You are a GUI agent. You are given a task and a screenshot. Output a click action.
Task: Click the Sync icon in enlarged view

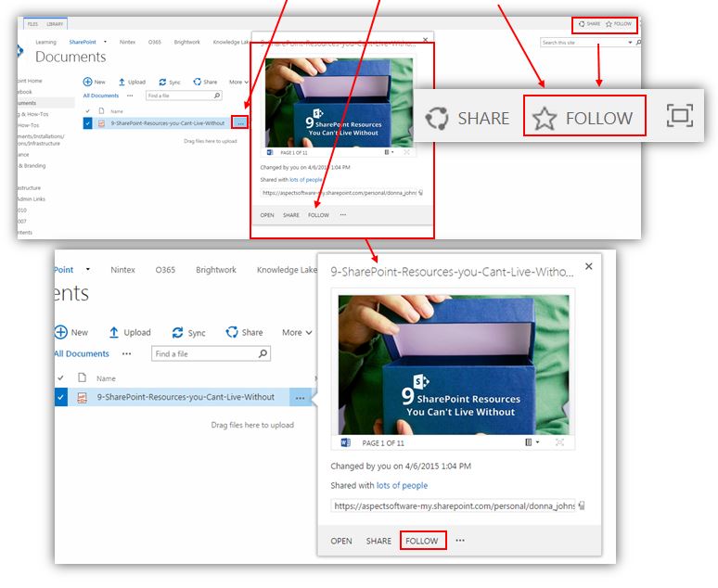[178, 333]
